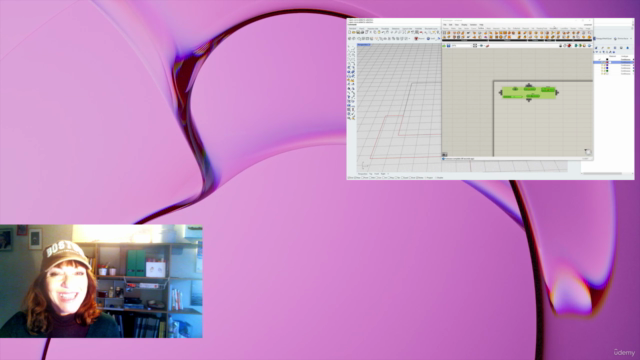
Task: Click Rhino's Copy toolbar icon
Action: pyautogui.click(x=375, y=32)
